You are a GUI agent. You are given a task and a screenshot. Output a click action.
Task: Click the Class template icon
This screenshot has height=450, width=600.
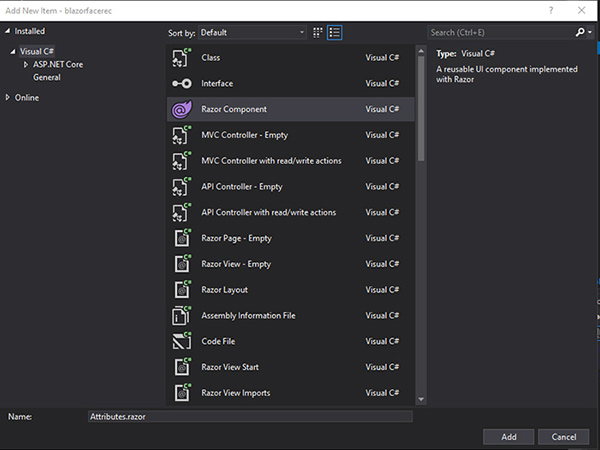click(x=182, y=58)
